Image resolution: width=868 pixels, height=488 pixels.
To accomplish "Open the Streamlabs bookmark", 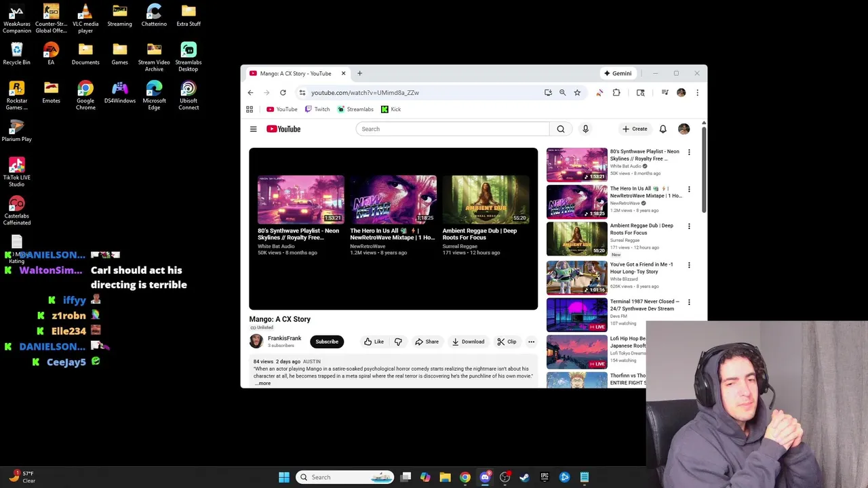I will click(355, 109).
